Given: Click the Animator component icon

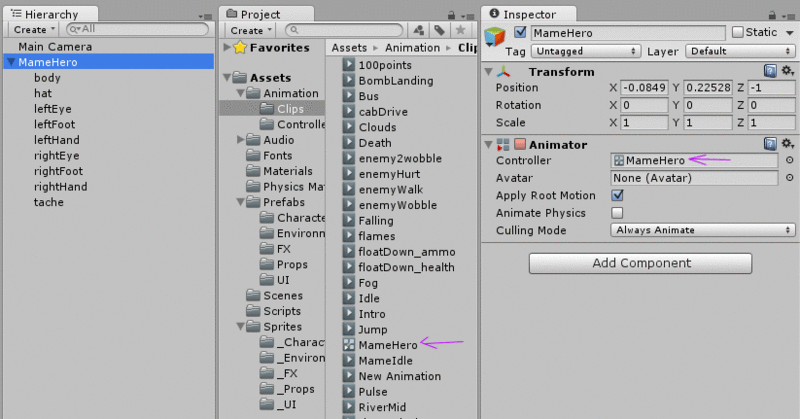Looking at the screenshot, I should tap(503, 144).
